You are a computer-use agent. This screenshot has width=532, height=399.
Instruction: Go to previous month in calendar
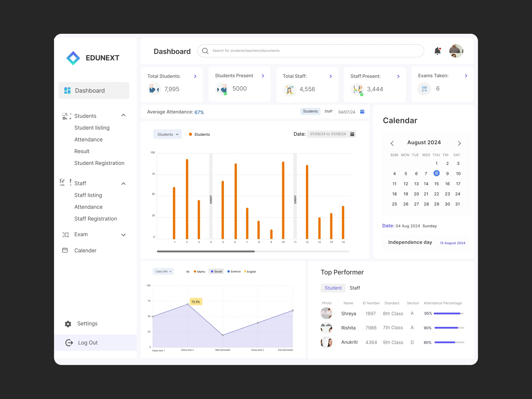pos(392,143)
